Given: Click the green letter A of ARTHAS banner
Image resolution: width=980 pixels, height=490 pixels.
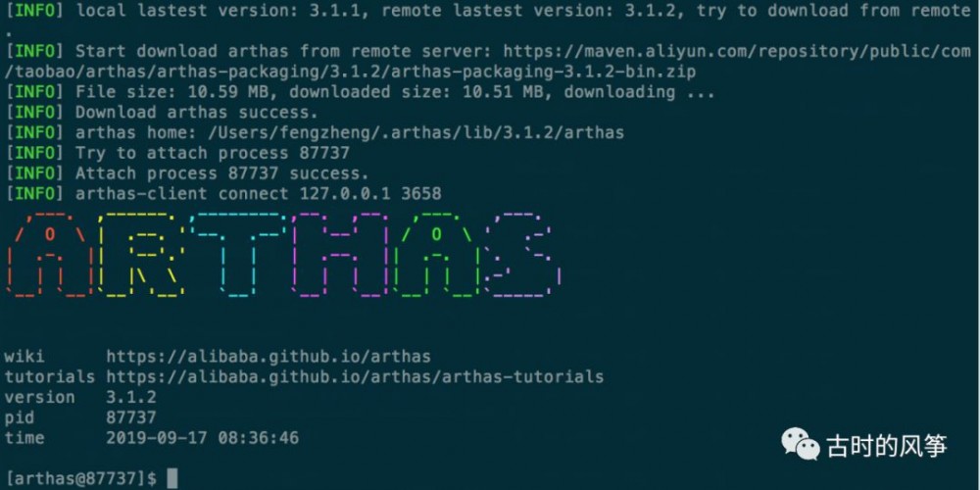Looking at the screenshot, I should point(437,255).
